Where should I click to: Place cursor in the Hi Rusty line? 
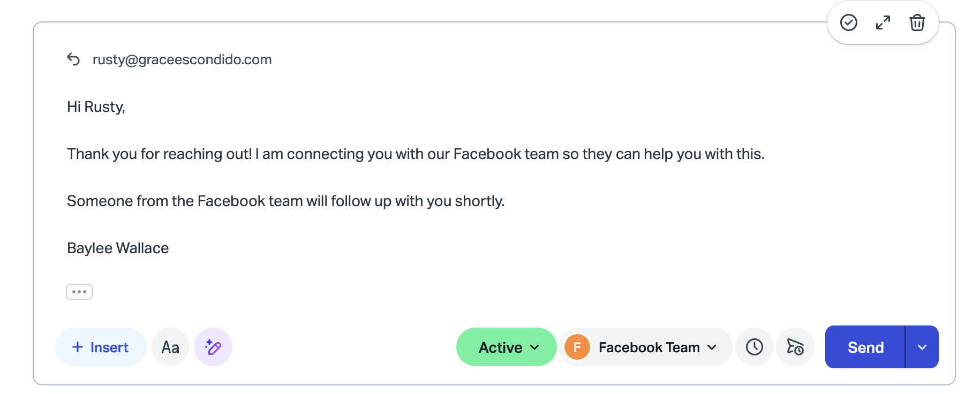(x=96, y=107)
